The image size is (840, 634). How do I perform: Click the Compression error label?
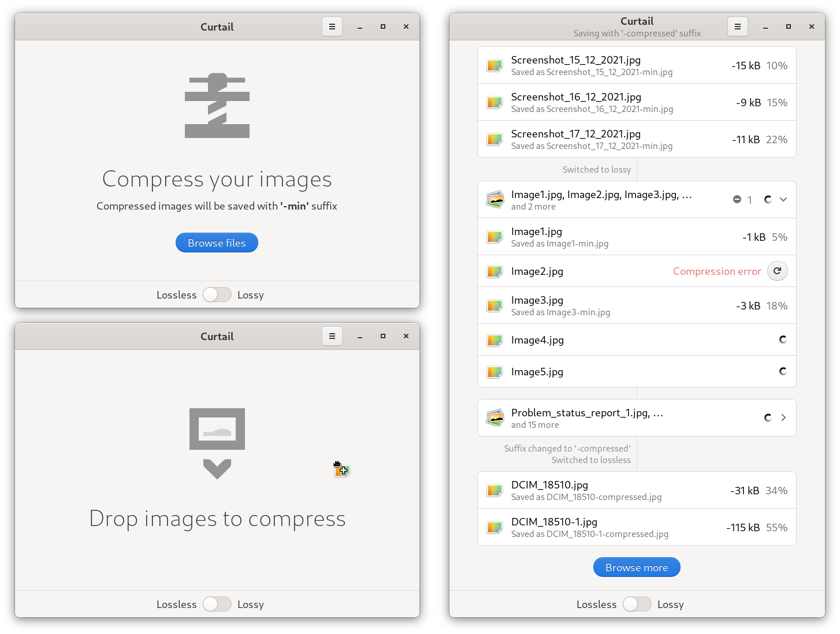click(x=717, y=271)
